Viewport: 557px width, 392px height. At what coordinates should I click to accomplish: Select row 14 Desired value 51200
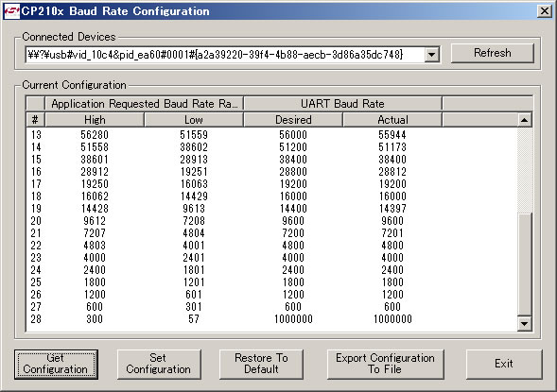click(293, 147)
